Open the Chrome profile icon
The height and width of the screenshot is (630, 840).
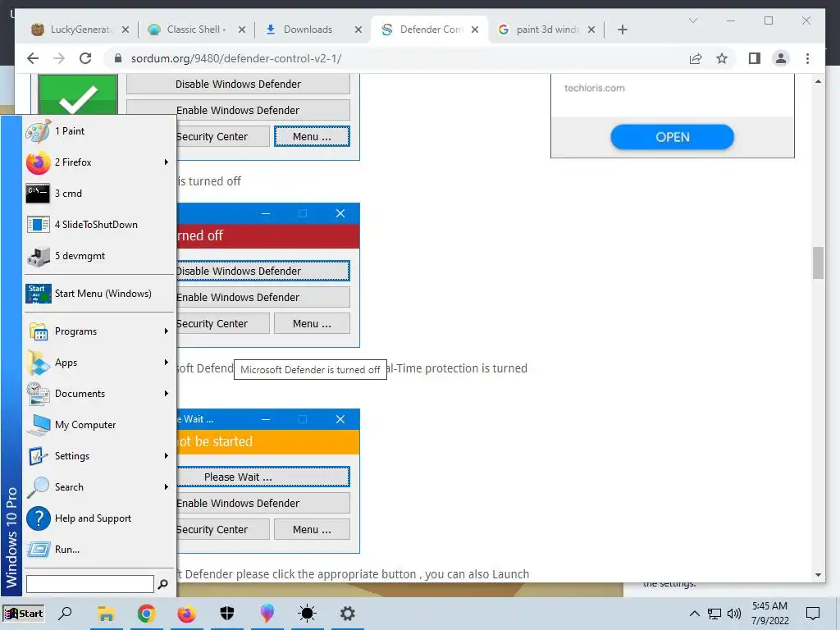[x=781, y=58]
